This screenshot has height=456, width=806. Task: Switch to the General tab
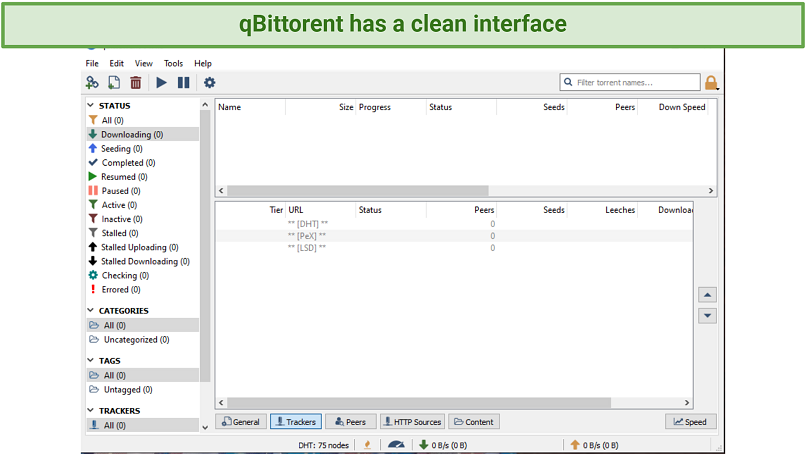click(241, 422)
